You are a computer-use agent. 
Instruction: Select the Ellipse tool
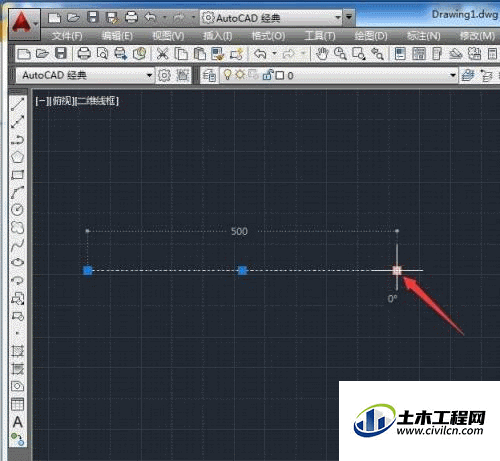point(17,263)
